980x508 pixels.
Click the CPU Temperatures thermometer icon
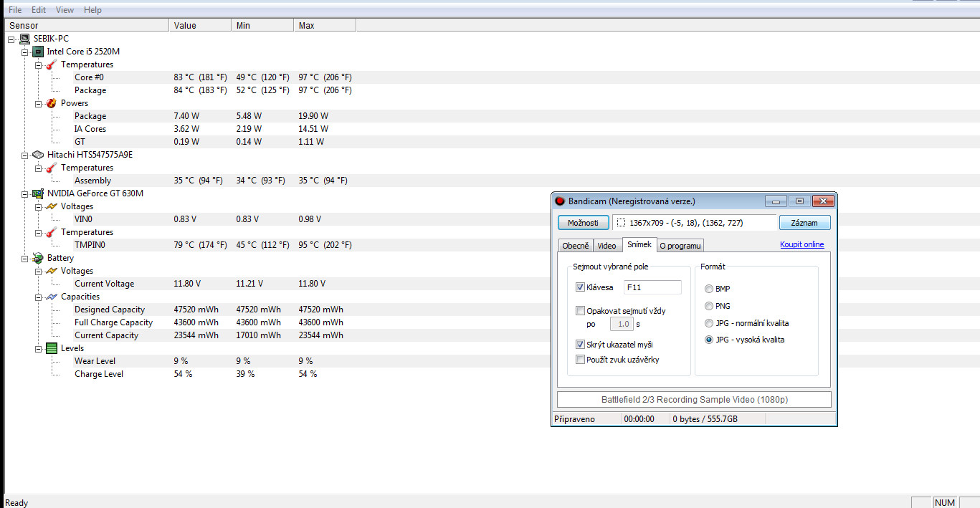51,64
